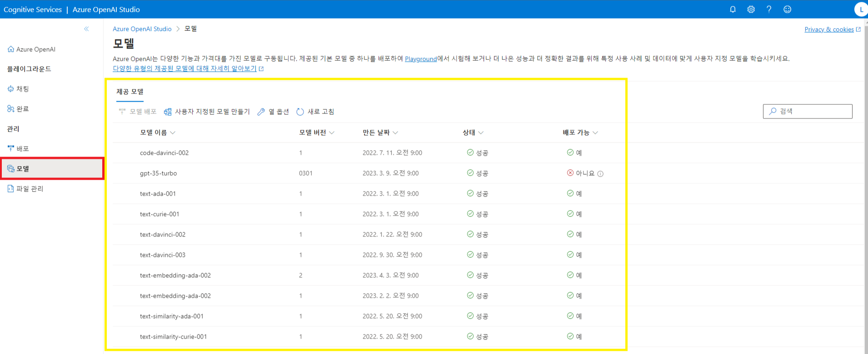Click success check icon in code-davinci-002 상태
This screenshot has height=354, width=868.
coord(470,152)
